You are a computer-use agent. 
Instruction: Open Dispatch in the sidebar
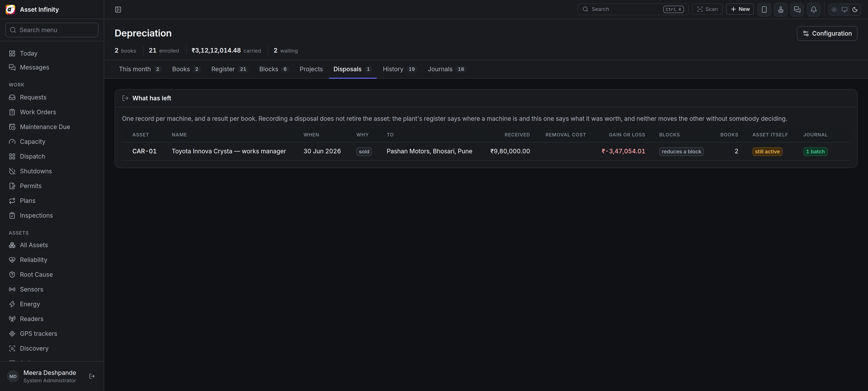52,156
